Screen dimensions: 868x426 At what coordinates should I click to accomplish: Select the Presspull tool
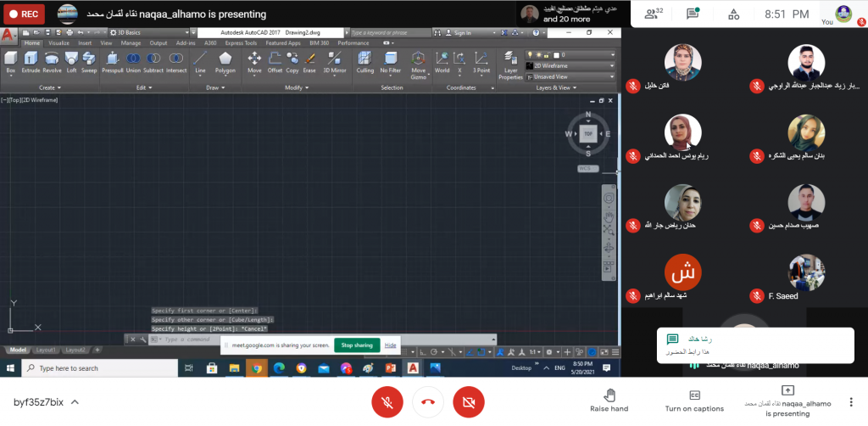point(112,59)
